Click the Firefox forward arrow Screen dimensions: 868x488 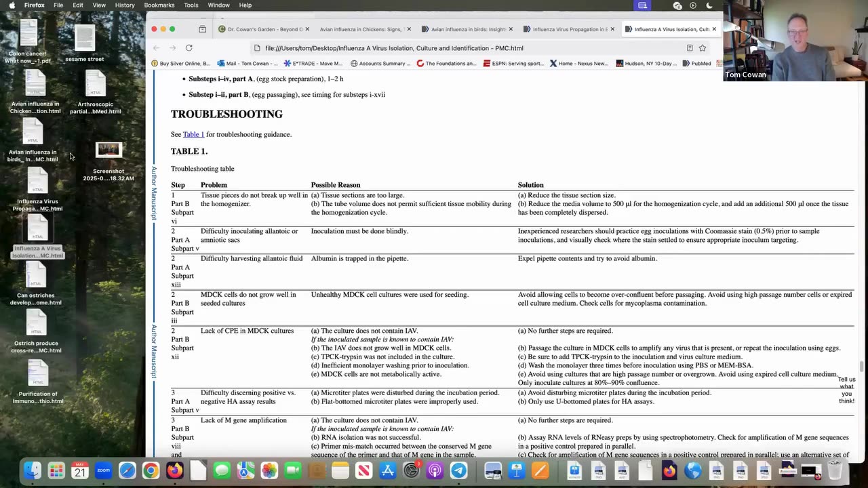tap(172, 48)
